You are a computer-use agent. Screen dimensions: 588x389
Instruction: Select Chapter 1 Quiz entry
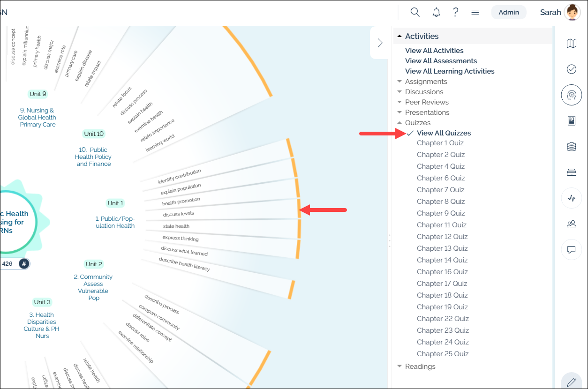tap(440, 143)
